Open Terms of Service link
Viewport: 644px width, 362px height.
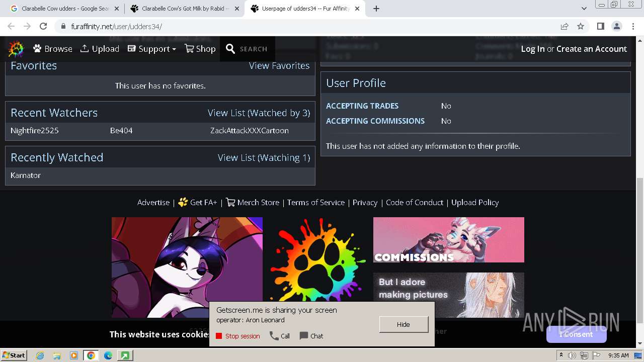316,202
